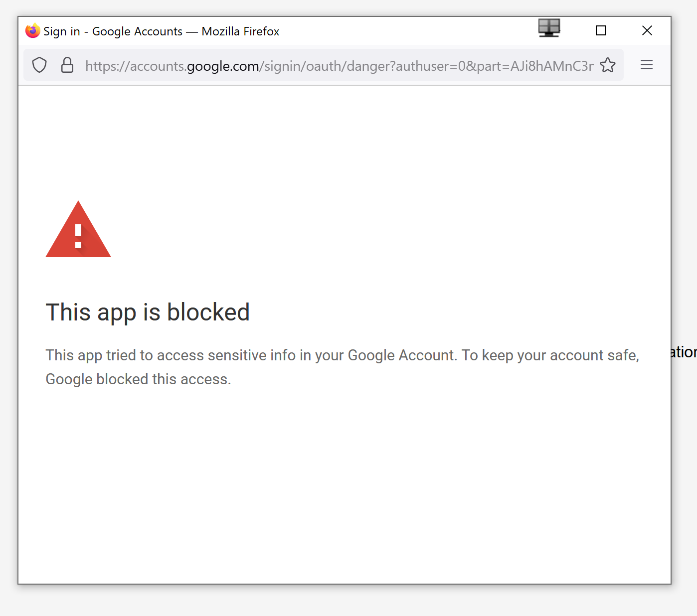Click the "This app is blocked" heading
The width and height of the screenshot is (697, 616).
(148, 312)
